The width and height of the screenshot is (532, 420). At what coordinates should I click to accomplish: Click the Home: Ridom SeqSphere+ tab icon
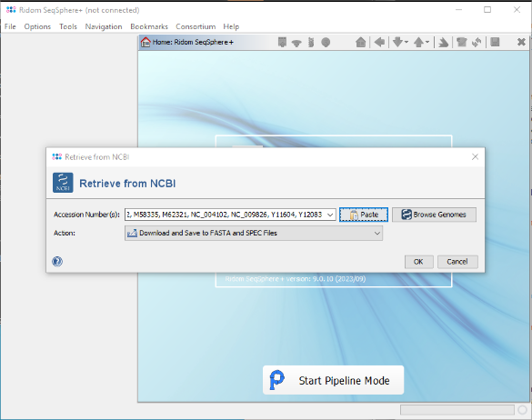(146, 42)
